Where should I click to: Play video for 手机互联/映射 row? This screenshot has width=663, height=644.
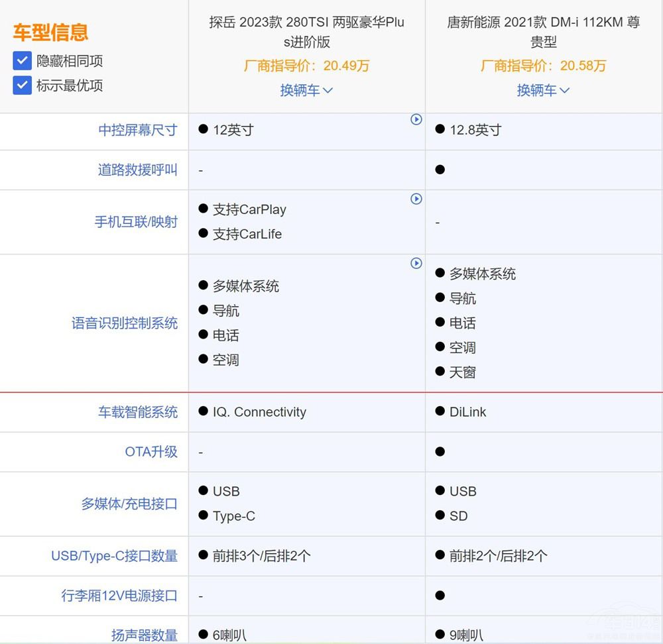416,199
